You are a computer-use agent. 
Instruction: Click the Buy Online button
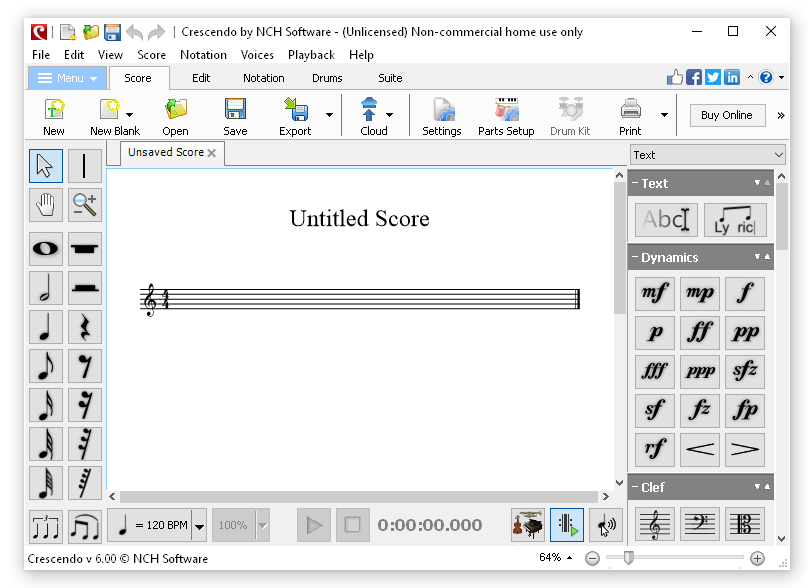pyautogui.click(x=727, y=115)
